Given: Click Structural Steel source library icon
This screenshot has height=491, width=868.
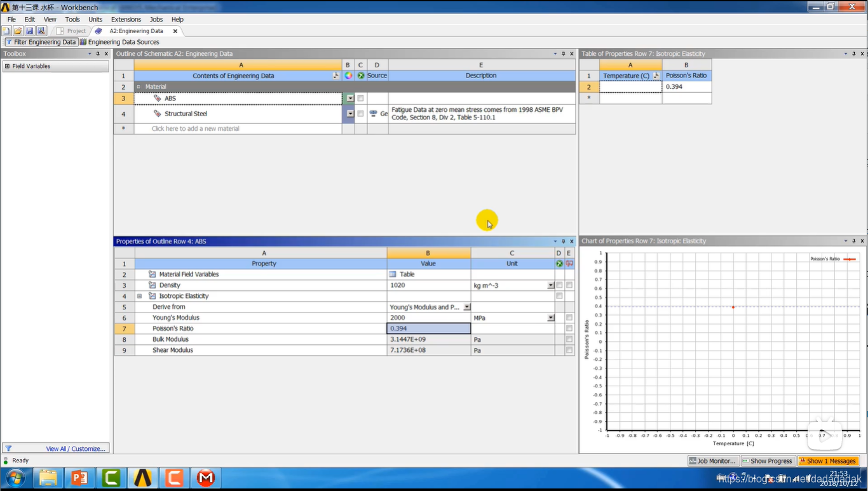Looking at the screenshot, I should point(374,114).
